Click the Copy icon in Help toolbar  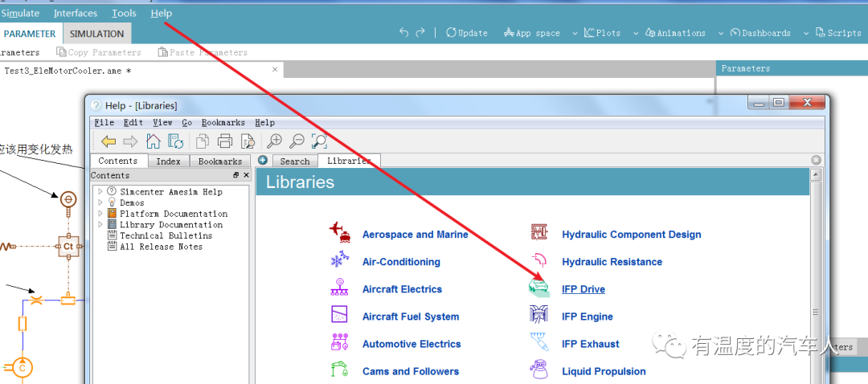(203, 141)
